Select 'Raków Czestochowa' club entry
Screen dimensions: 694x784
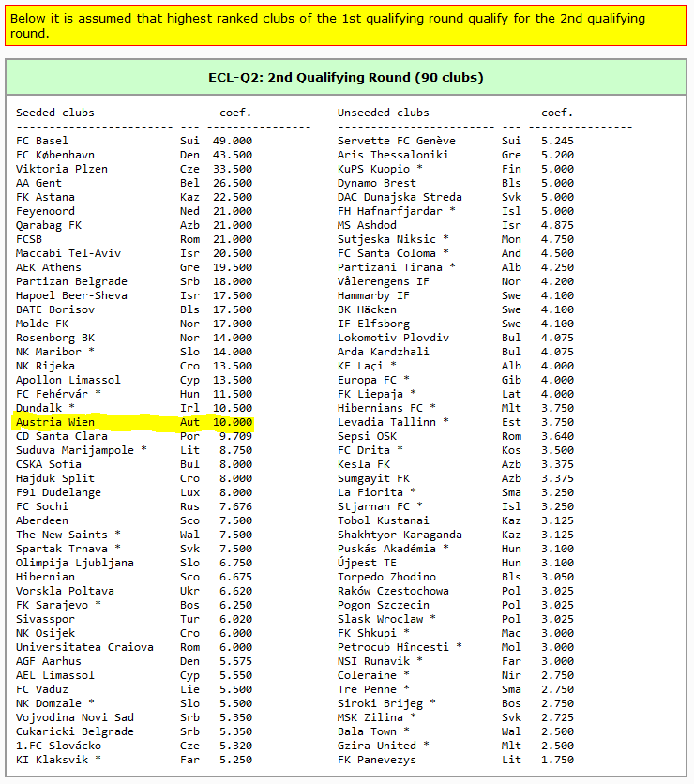pos(393,591)
